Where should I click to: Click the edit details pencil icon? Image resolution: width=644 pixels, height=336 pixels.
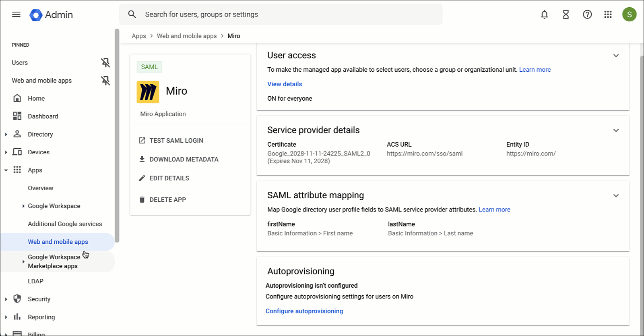coord(142,178)
